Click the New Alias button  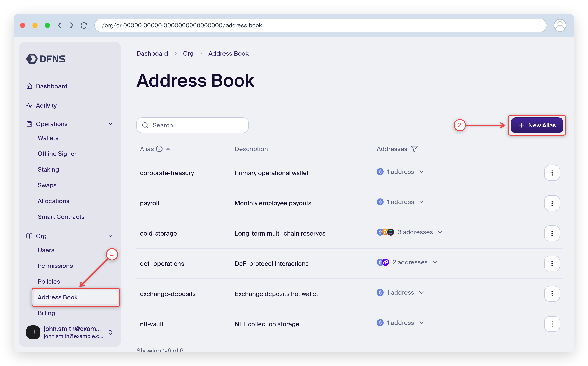tap(537, 125)
